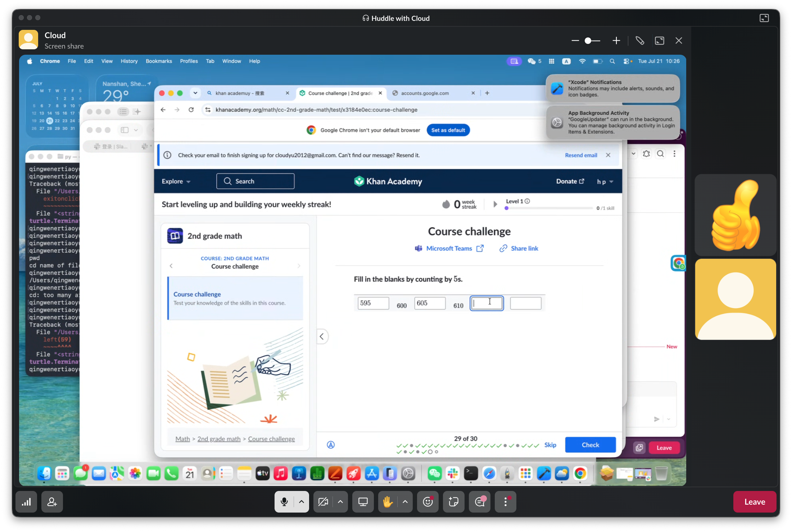This screenshot has height=532, width=792.
Task: Focus the Chrome address bar URL
Action: coord(316,110)
